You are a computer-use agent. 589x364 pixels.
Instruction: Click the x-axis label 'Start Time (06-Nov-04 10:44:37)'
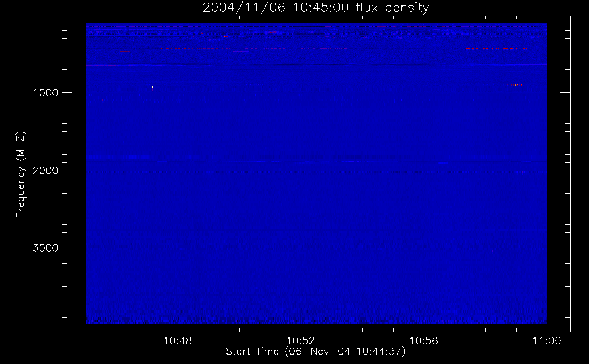tap(316, 352)
